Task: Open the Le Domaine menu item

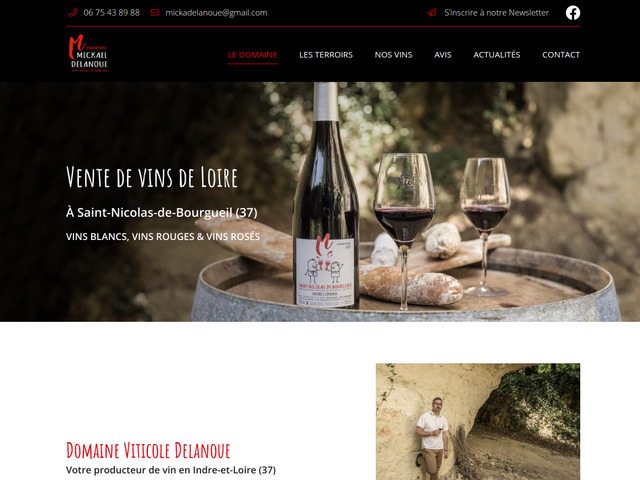Action: pyautogui.click(x=252, y=55)
